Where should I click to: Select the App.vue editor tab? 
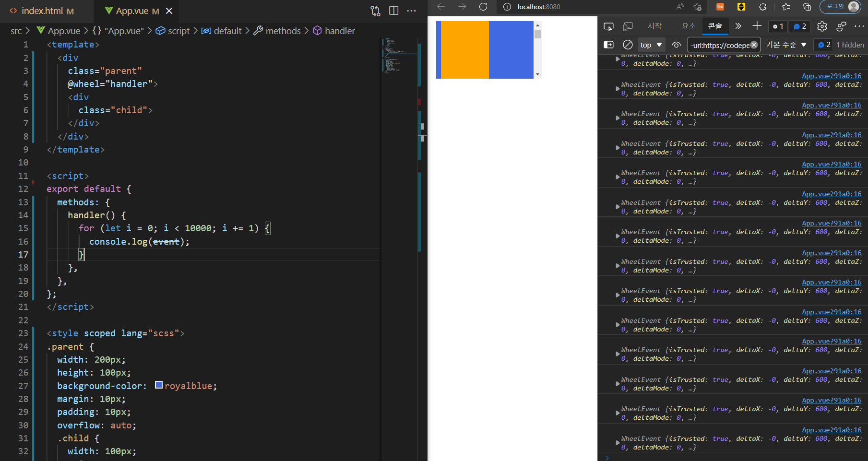(132, 11)
